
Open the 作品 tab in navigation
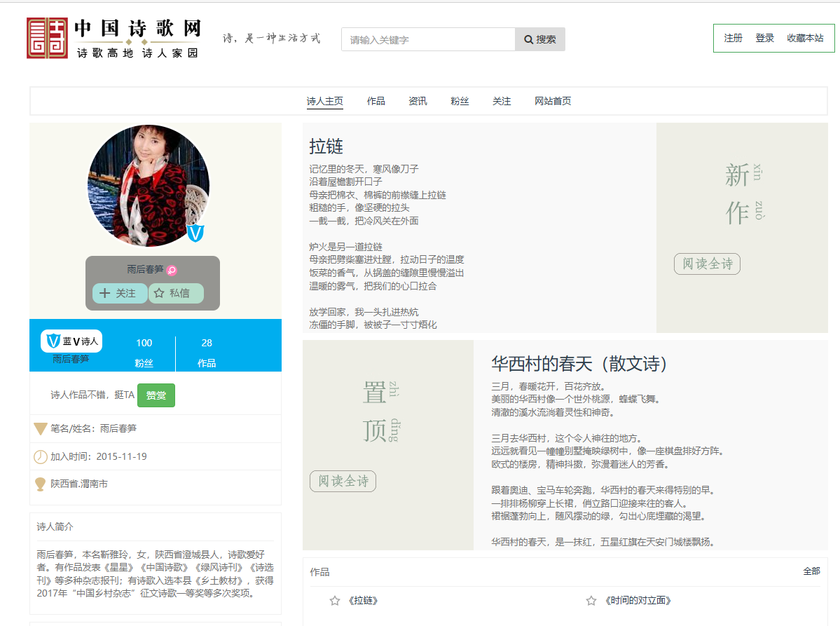[376, 101]
